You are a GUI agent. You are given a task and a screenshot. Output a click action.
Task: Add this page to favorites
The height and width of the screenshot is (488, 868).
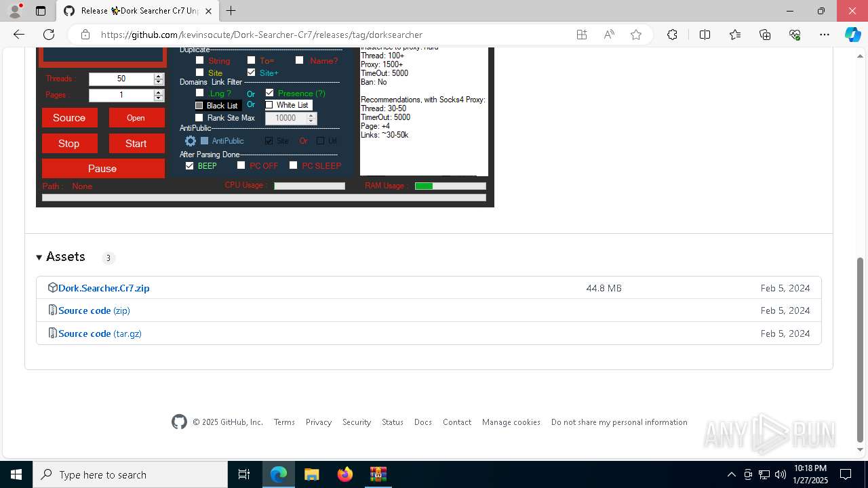click(636, 35)
